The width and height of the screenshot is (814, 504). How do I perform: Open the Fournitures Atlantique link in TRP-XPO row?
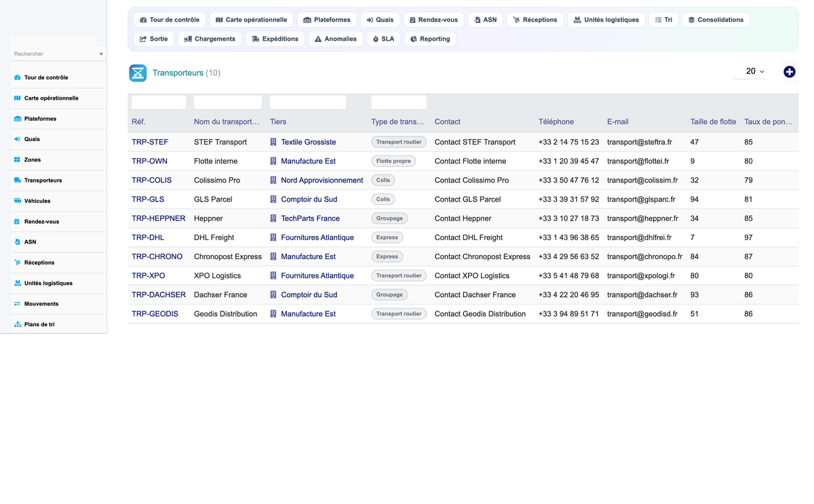(317, 275)
